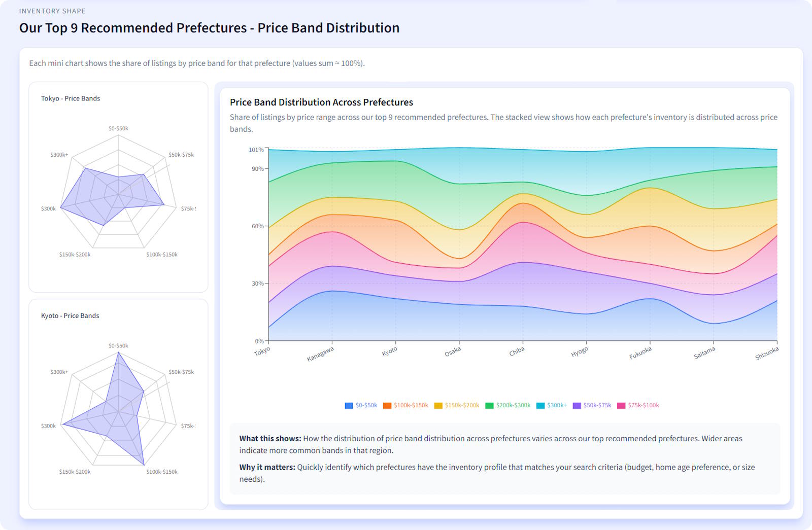Click the Tokyo label on the x-axis
Image resolution: width=812 pixels, height=530 pixels.
[x=262, y=351]
